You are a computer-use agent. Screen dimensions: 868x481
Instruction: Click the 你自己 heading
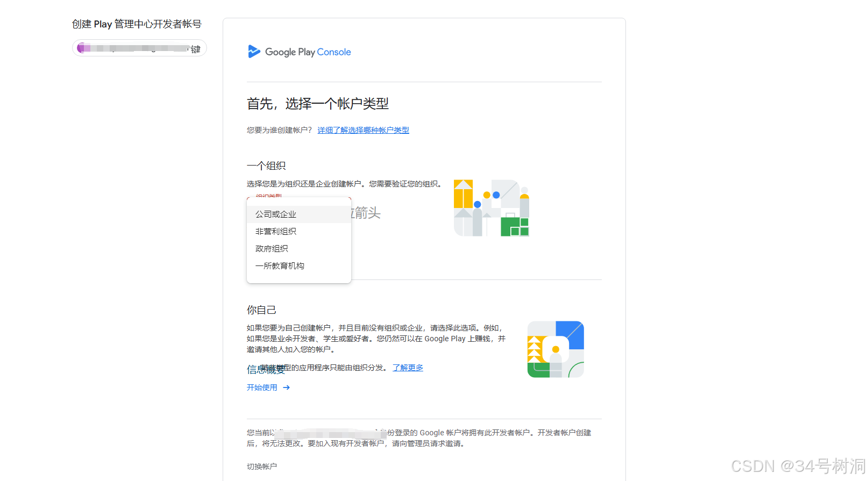coord(261,310)
